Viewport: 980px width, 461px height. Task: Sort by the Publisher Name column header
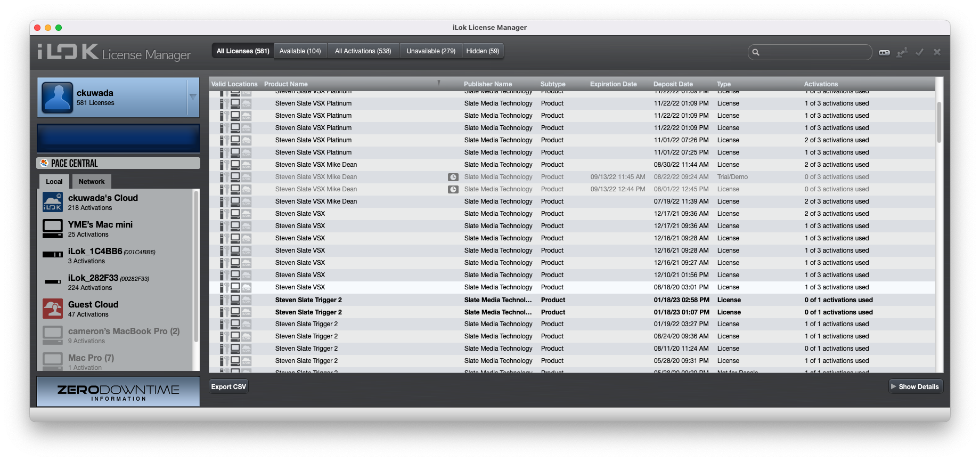[x=488, y=84]
